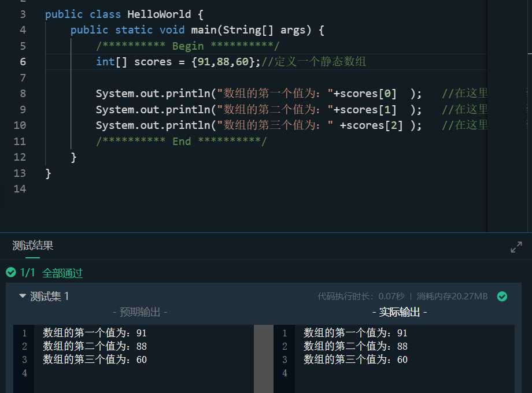The height and width of the screenshot is (393, 532).
Task: Click actual output line 数组的第二个值为: 88
Action: point(355,346)
